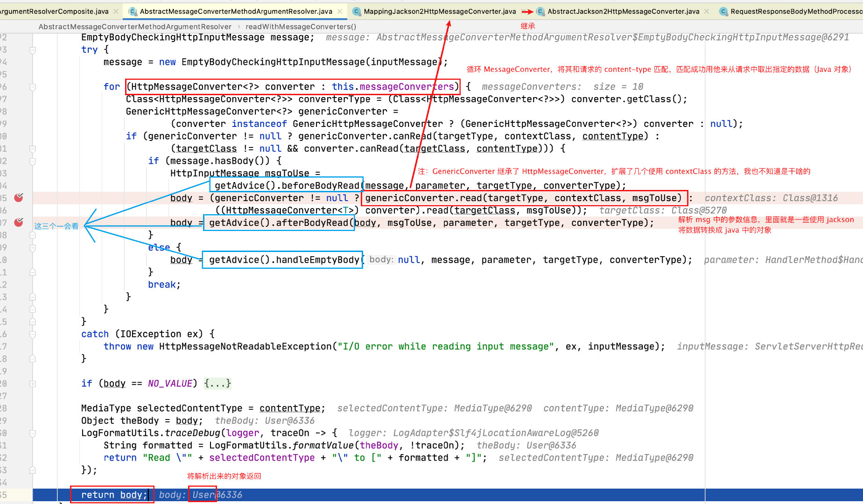
Task: Click 'getAdvice().beforeBodyRead' call
Action: pyautogui.click(x=288, y=186)
